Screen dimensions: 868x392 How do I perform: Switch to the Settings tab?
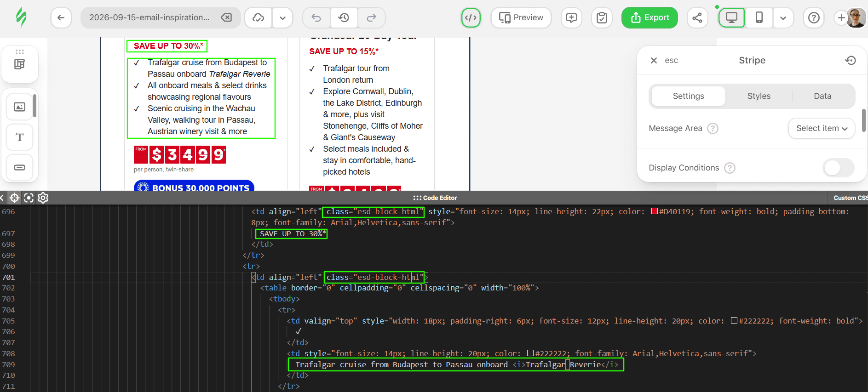click(x=688, y=96)
